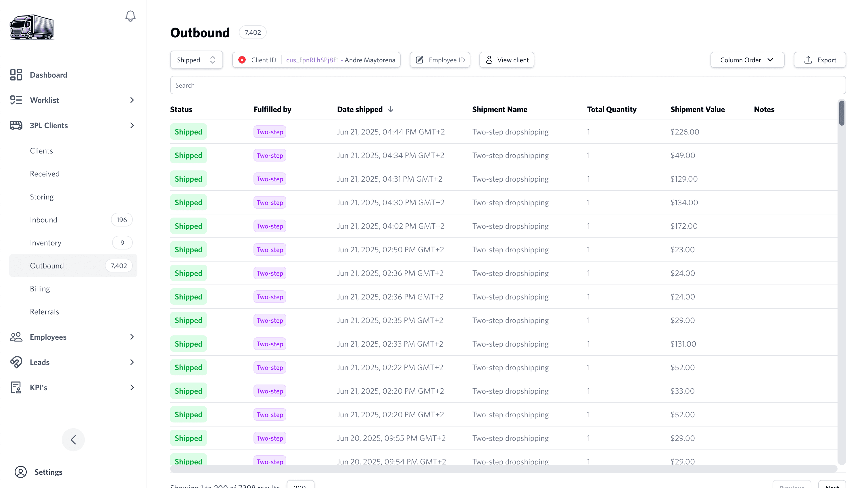Click the Settings user avatar icon
The height and width of the screenshot is (488, 868).
[x=21, y=472]
